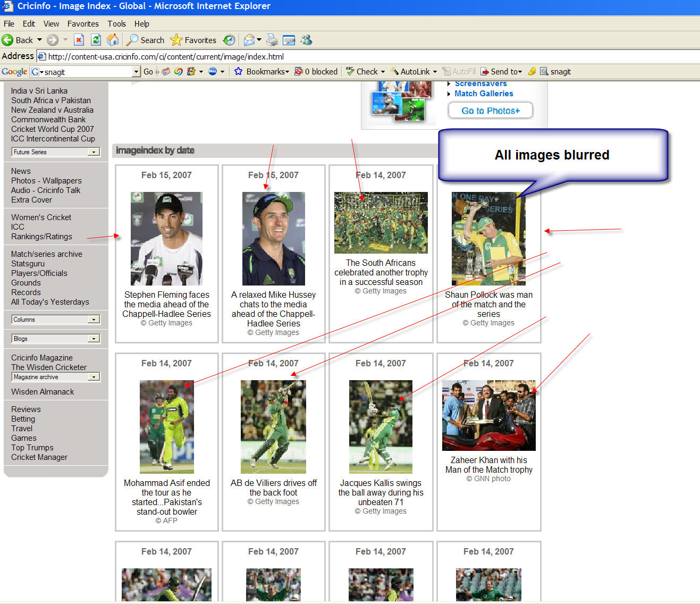Open the Shaun Pollock photo thumbnail
The width and height of the screenshot is (700, 604).
(488, 239)
